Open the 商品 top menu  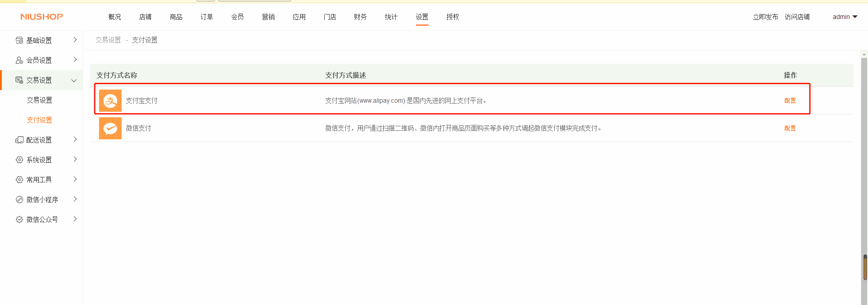(x=176, y=17)
